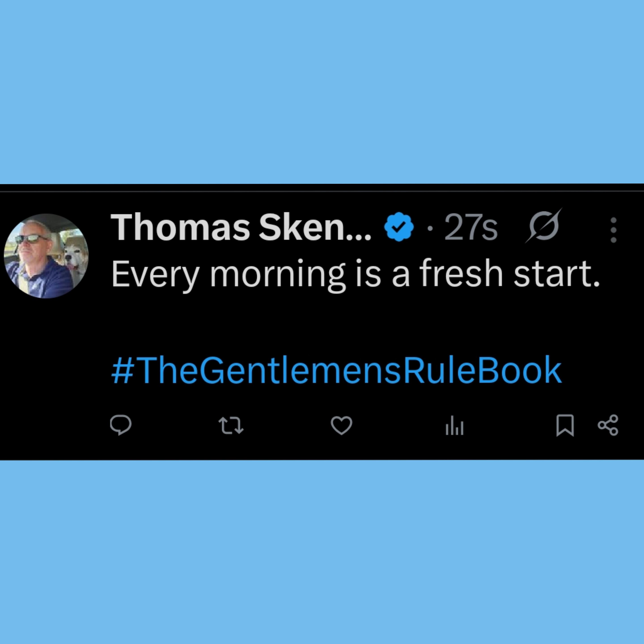Screen dimensions: 644x644
Task: Repost the tweet using the arrows icon
Action: [x=231, y=426]
